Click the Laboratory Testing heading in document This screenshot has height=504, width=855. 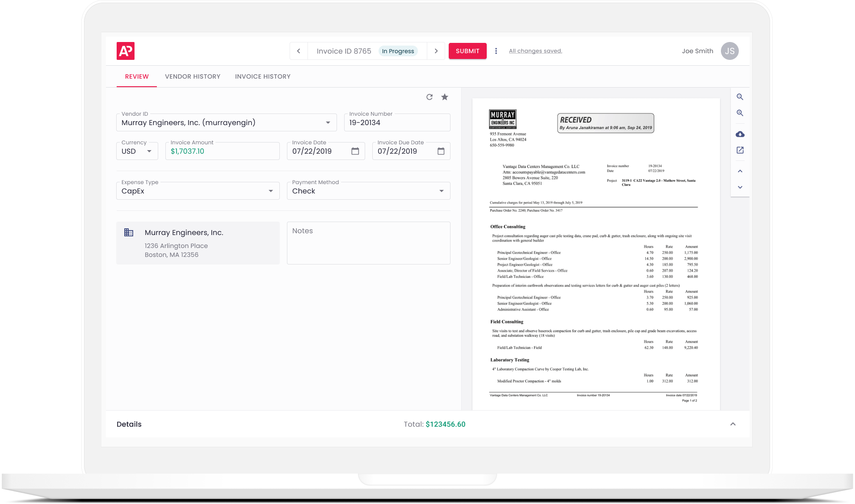pyautogui.click(x=510, y=360)
